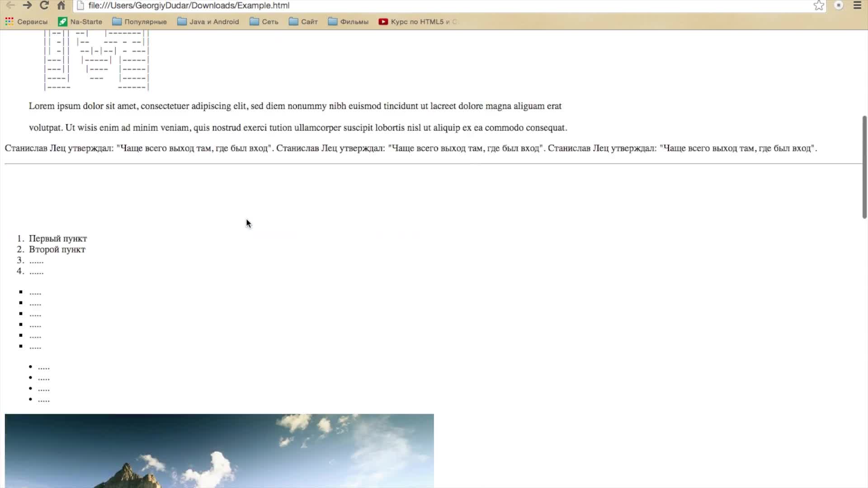This screenshot has width=868, height=488.
Task: Click the mountain landscape image
Action: [x=219, y=451]
